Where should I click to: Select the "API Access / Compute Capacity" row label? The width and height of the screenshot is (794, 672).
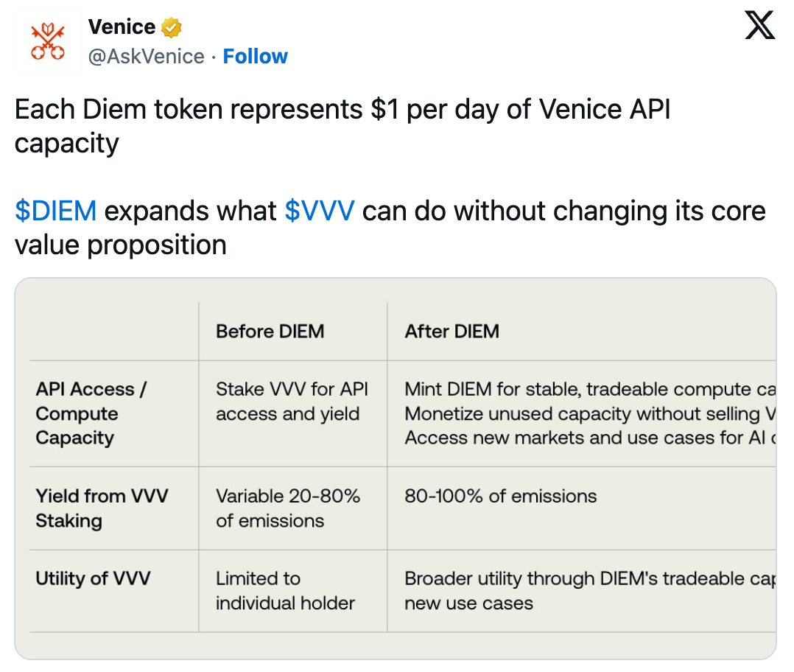[x=91, y=413]
